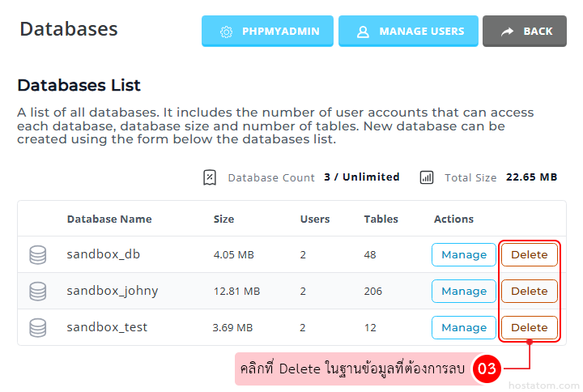Click the Database Count icon
The width and height of the screenshot is (583, 392).
click(x=210, y=177)
